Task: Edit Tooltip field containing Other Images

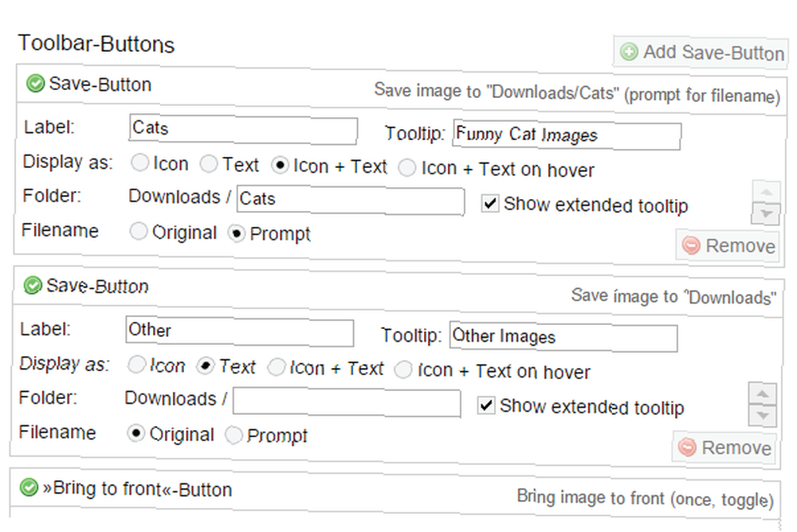Action: [x=563, y=338]
